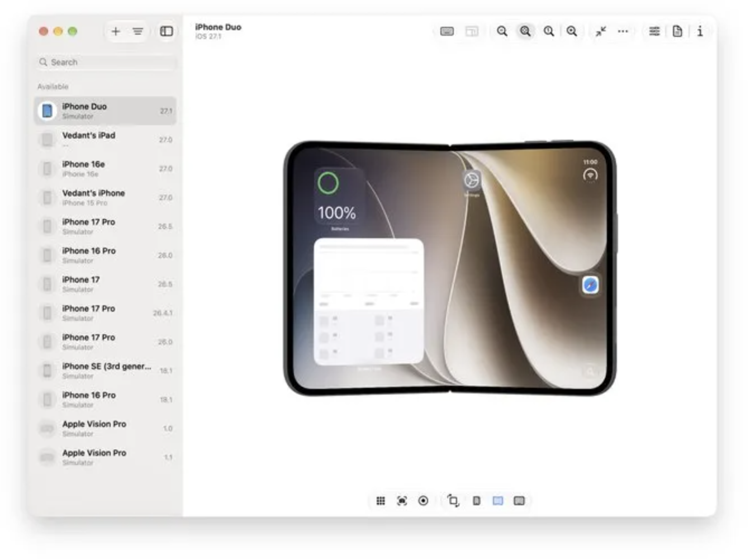Switch to the folded portrait posture
750x560 pixels.
pyautogui.click(x=476, y=501)
